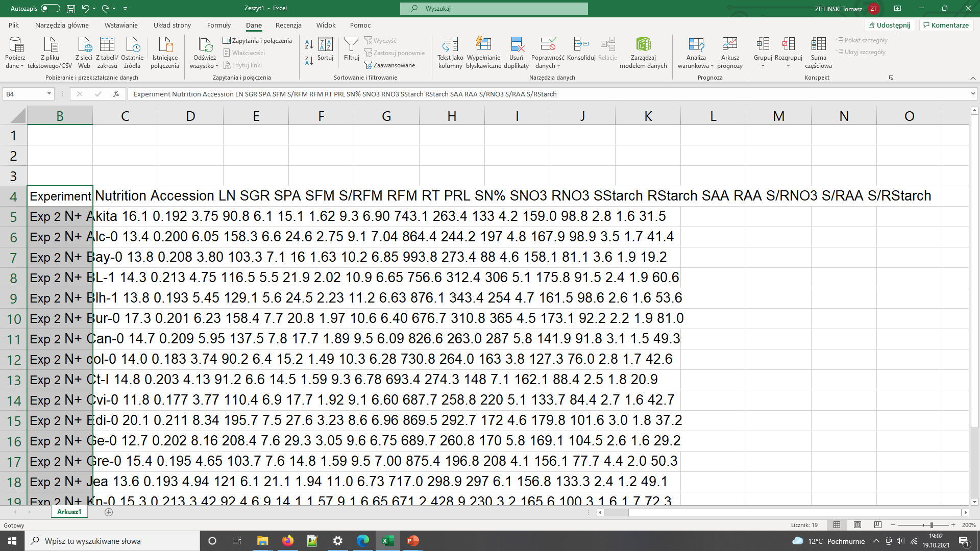Switch to Normal view icon
The image size is (980, 551).
(837, 525)
